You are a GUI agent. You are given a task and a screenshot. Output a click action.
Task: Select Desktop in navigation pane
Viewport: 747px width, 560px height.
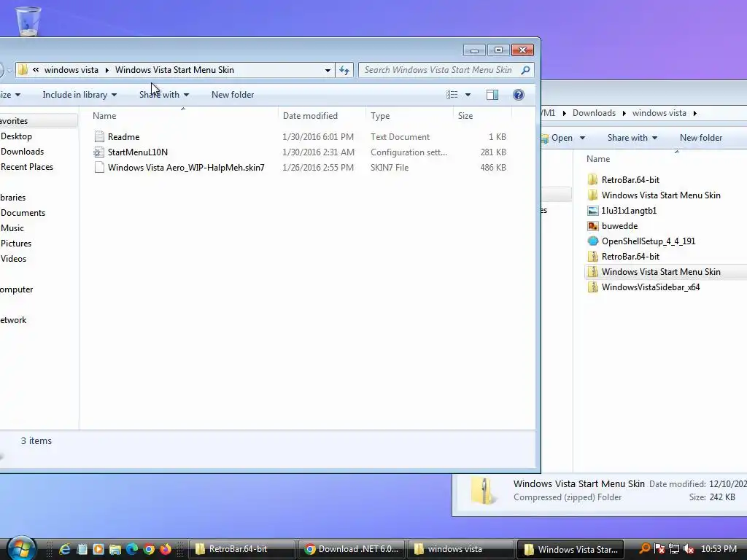(x=16, y=136)
